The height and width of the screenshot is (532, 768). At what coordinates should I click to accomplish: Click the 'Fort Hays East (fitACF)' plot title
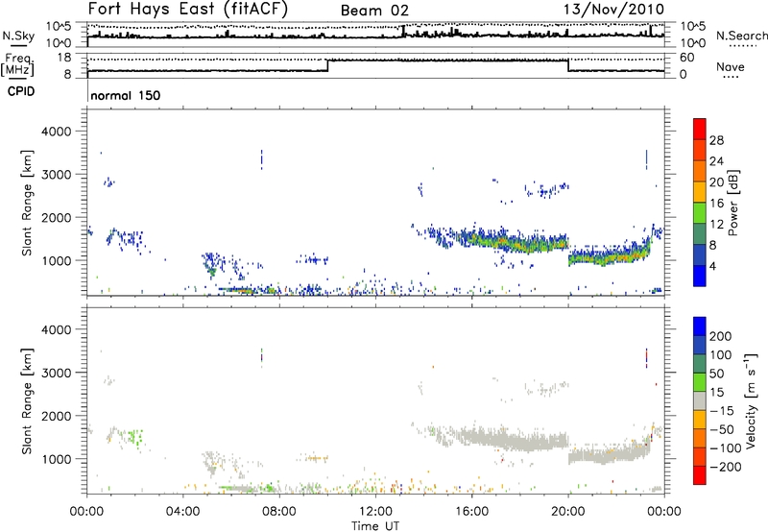click(188, 10)
